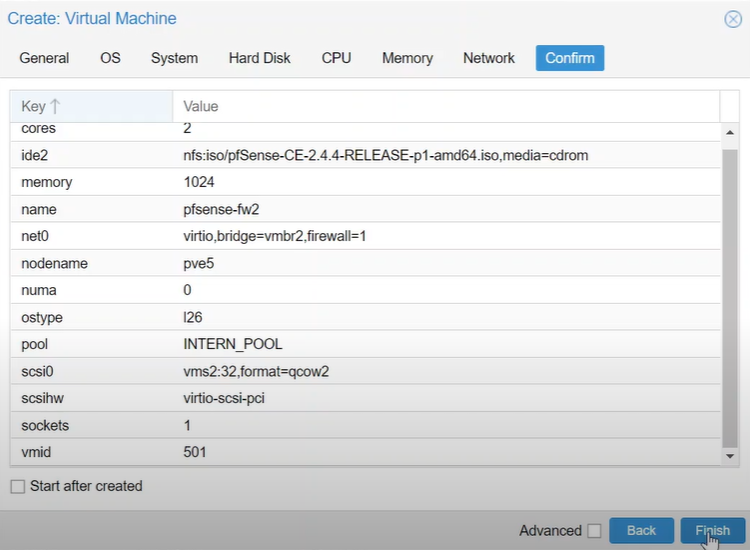Toggle the Advanced checkbox
This screenshot has height=550, width=750.
(594, 531)
